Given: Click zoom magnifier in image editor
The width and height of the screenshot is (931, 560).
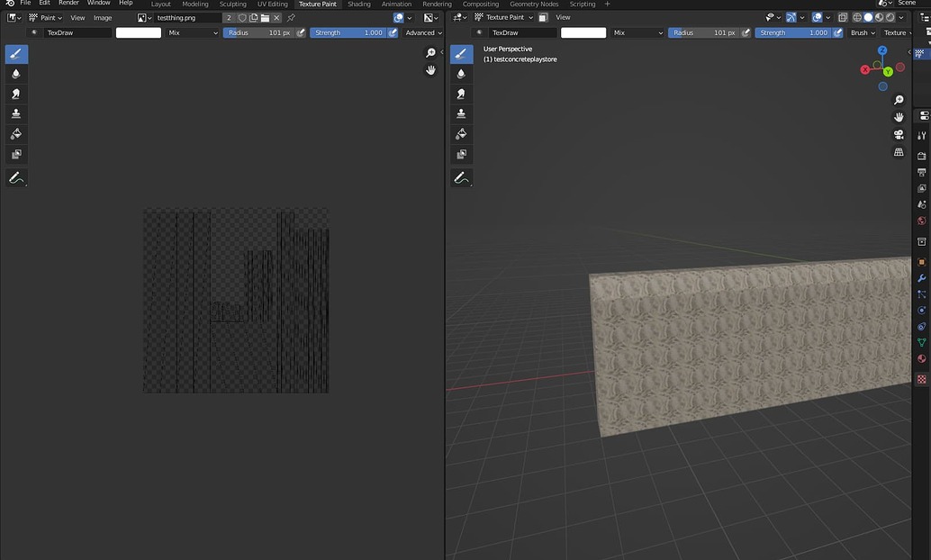Looking at the screenshot, I should [x=430, y=53].
